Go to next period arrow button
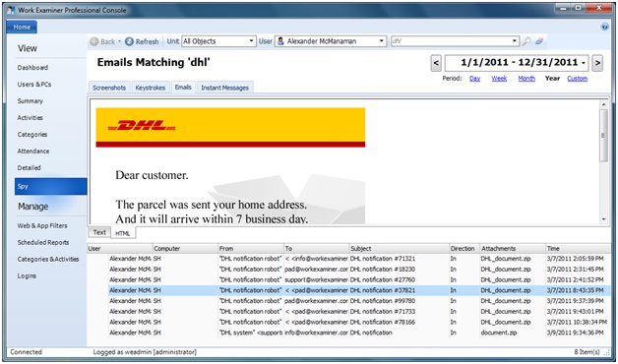 tap(597, 63)
